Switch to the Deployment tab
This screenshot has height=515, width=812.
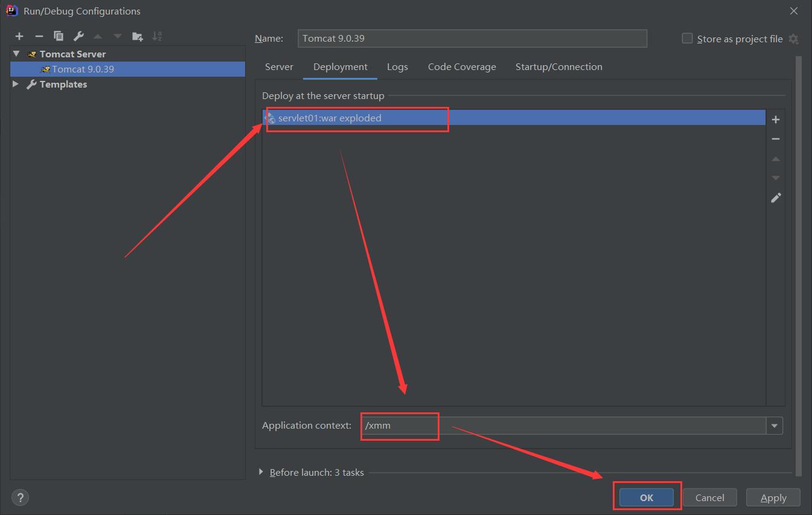[x=340, y=67]
